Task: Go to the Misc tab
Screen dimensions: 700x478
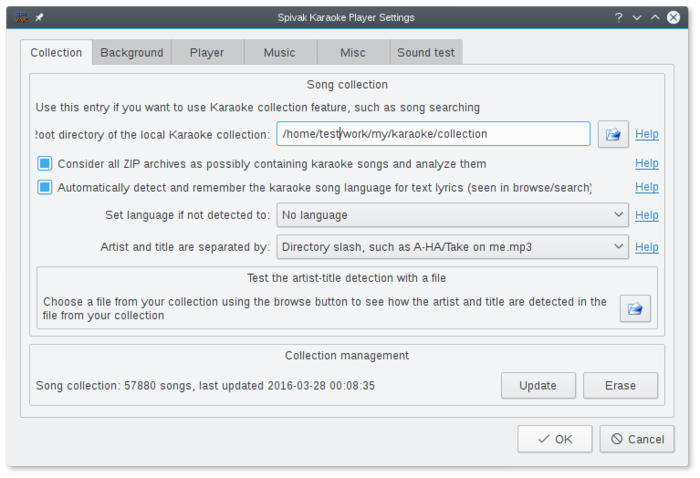Action: 352,53
